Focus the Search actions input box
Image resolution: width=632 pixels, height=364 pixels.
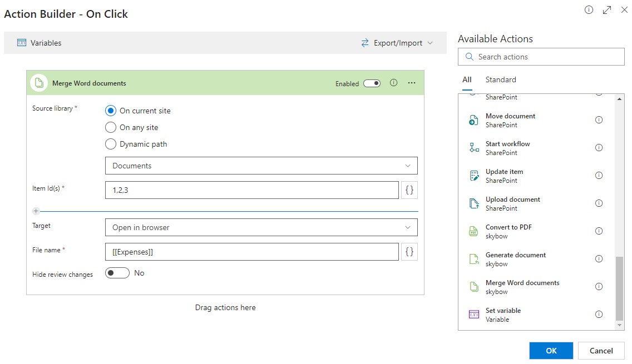(x=541, y=57)
